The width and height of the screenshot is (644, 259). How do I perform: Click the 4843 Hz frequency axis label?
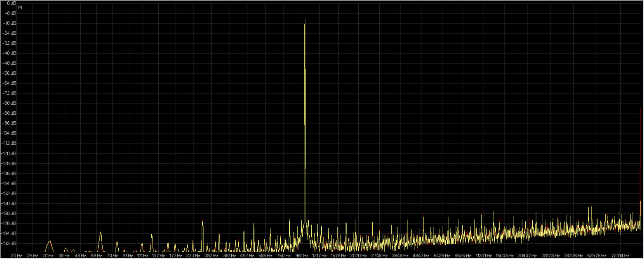[x=421, y=256]
